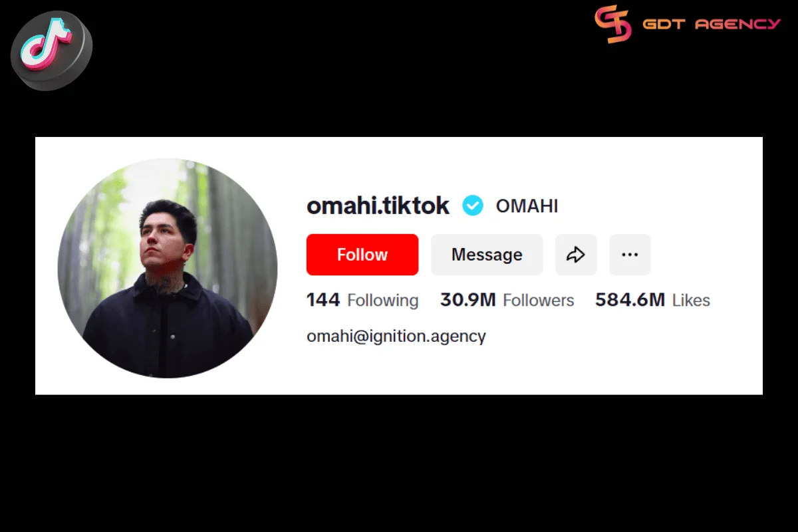
Task: Open the share arrow button
Action: 576,255
